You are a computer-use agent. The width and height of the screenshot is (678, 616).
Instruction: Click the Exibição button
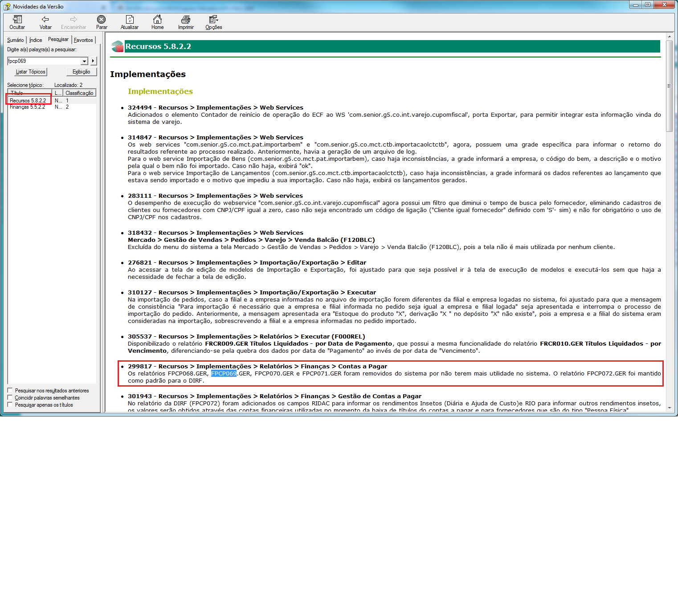click(x=82, y=72)
